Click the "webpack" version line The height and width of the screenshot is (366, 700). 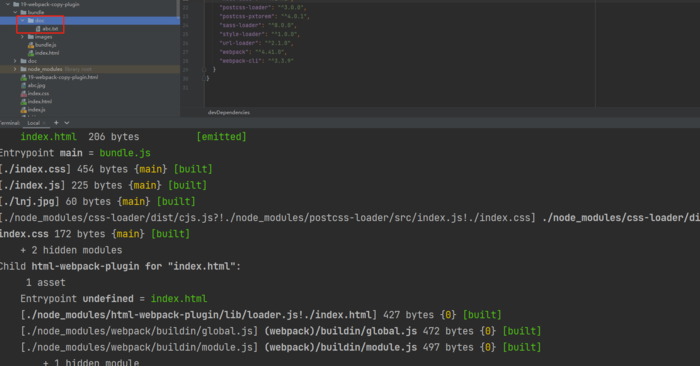click(x=253, y=52)
